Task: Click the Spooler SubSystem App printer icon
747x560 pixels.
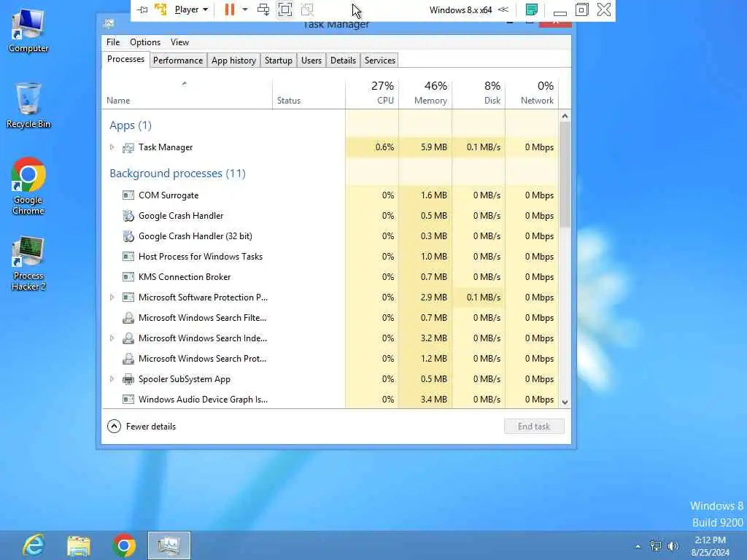Action: 128,379
